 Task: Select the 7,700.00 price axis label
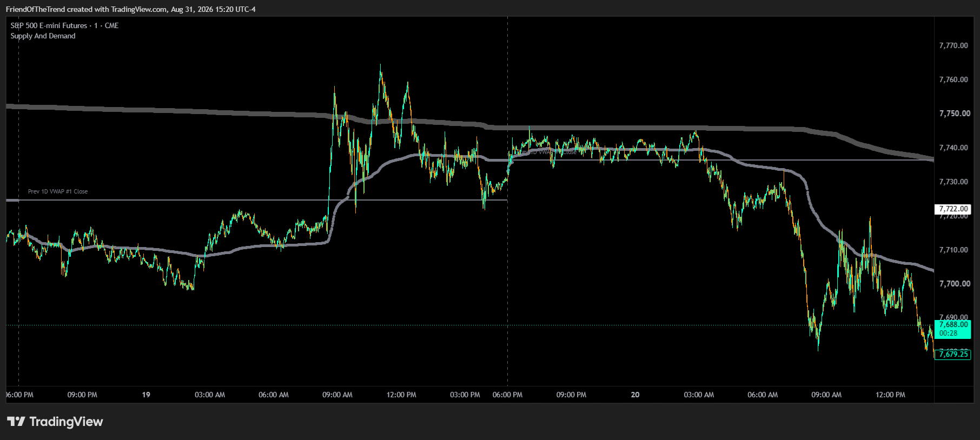953,284
